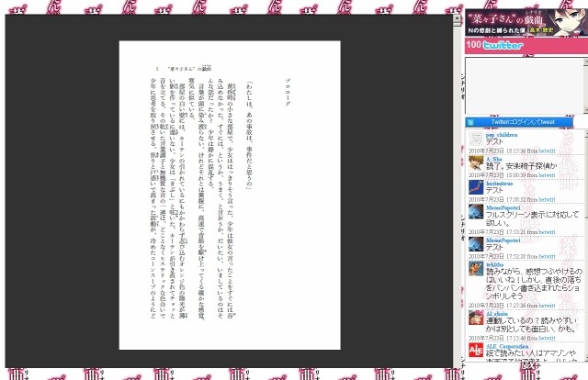Viewport: 588px width, 380px height.
Task: Click the red ALE logo avatar
Action: (x=476, y=351)
